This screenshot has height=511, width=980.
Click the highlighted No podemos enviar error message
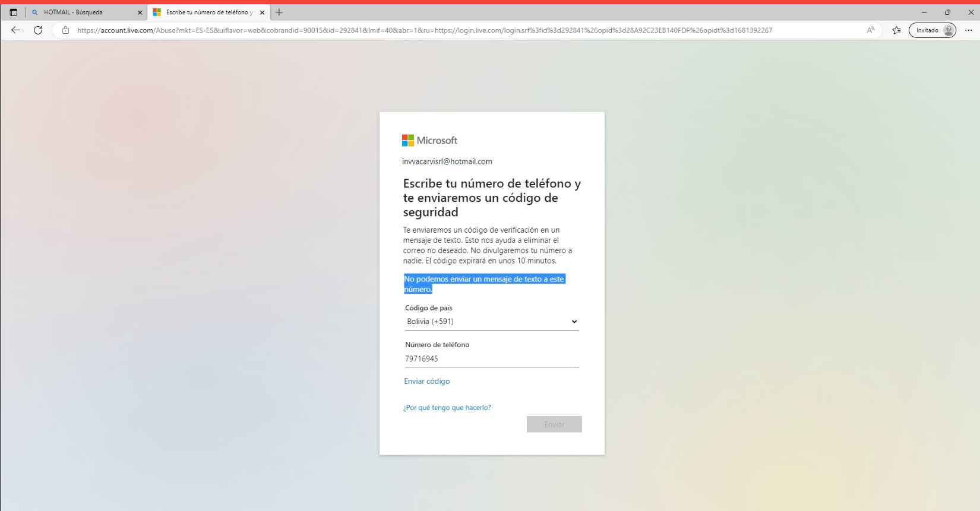tap(484, 284)
